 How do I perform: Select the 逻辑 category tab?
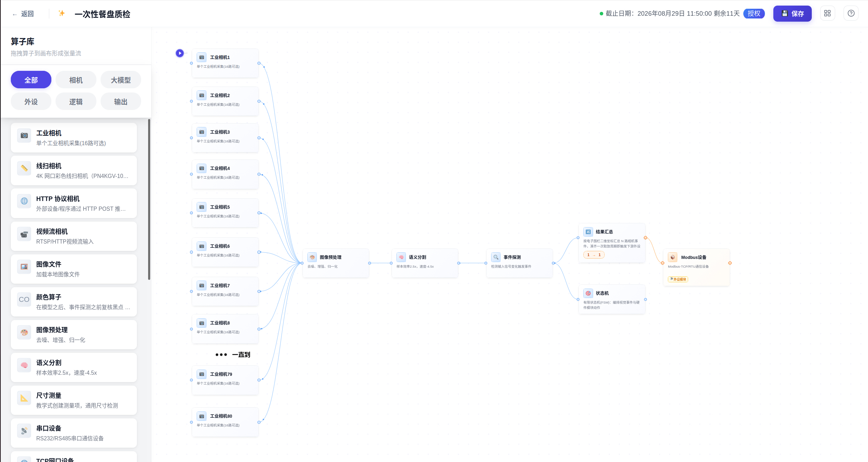point(76,102)
